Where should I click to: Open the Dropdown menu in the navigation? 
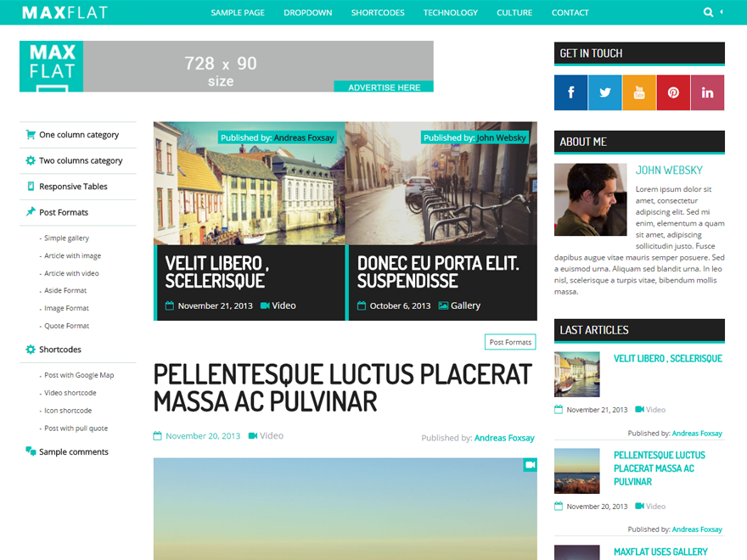(307, 13)
